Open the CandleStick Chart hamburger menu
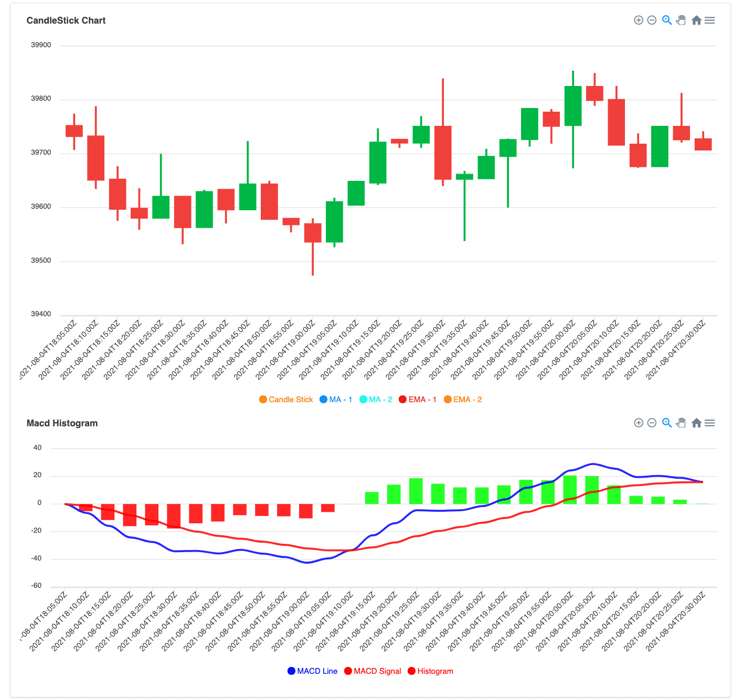 click(710, 20)
